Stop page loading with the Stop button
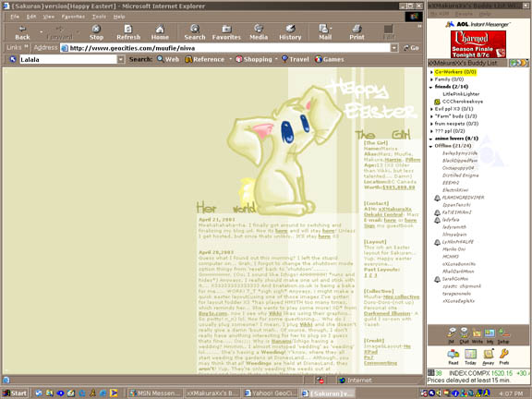The image size is (532, 399). point(96,32)
